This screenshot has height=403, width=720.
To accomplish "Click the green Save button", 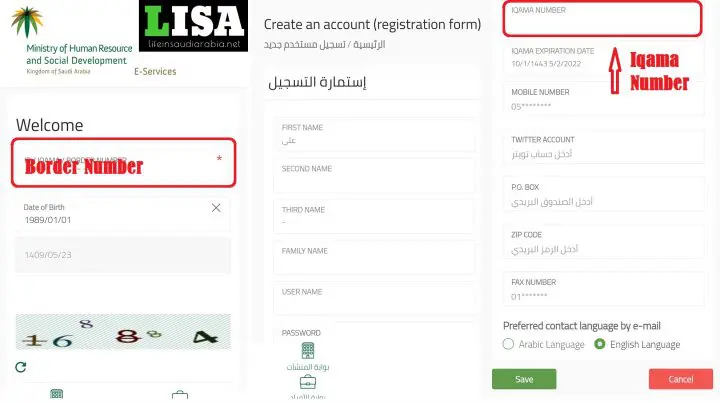I will [x=524, y=379].
